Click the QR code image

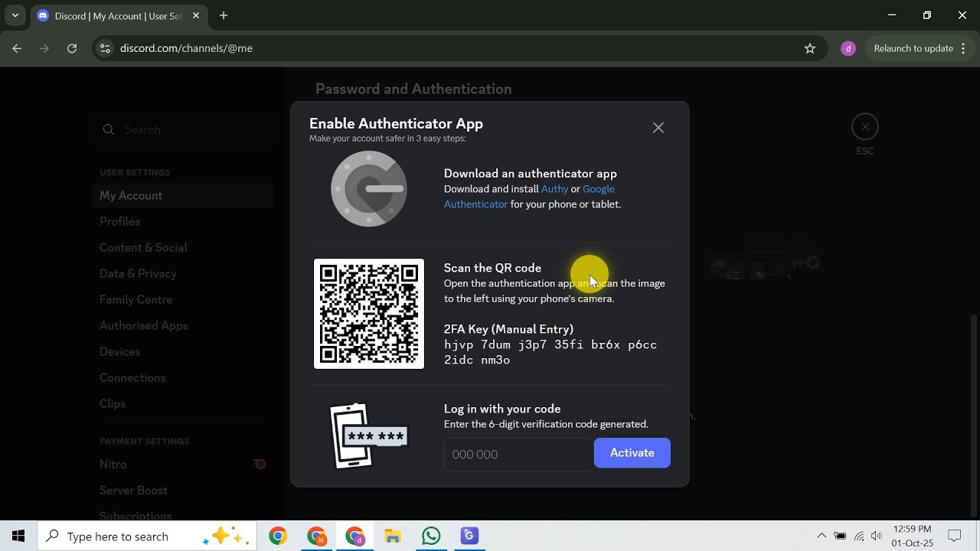(369, 314)
